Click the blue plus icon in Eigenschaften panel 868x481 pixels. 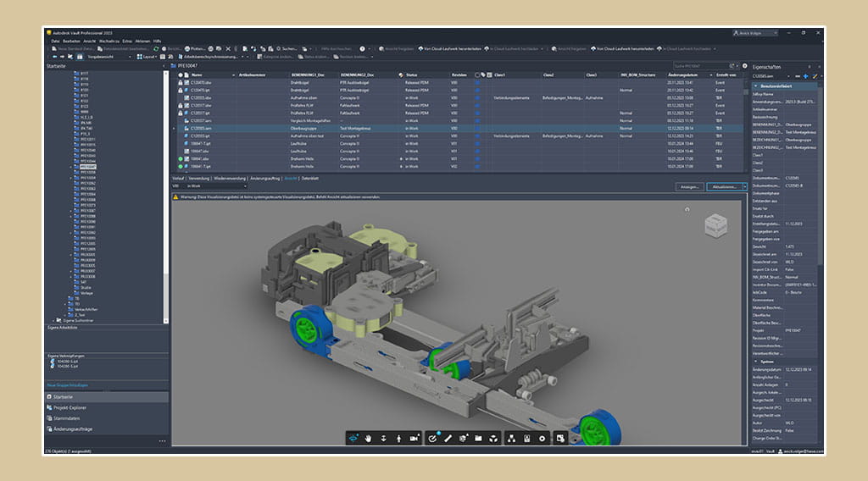tap(805, 75)
